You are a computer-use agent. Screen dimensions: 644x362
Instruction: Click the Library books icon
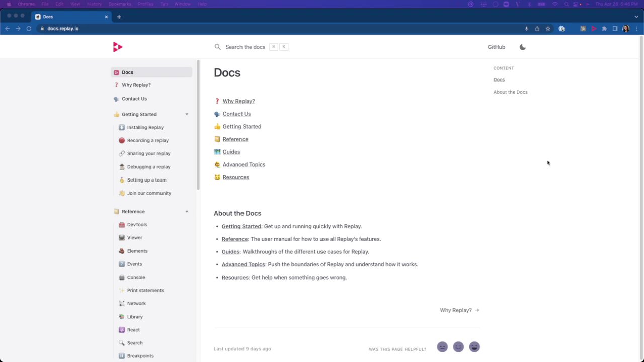[122, 317]
